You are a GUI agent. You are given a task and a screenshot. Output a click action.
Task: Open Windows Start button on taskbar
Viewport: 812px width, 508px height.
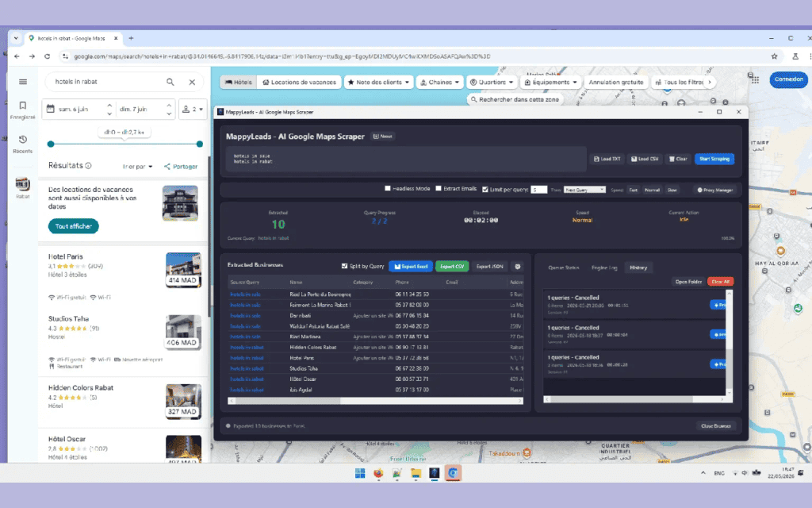coord(360,473)
